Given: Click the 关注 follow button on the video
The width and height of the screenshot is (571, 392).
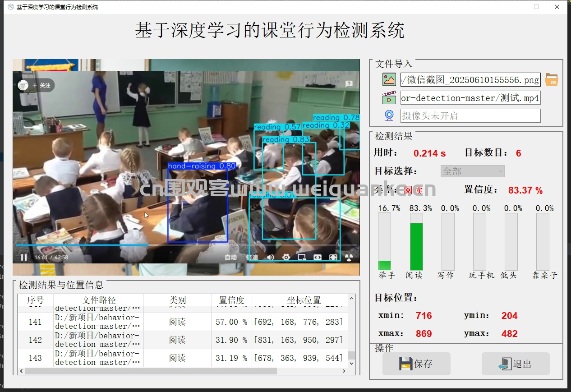Looking at the screenshot, I should 42,85.
